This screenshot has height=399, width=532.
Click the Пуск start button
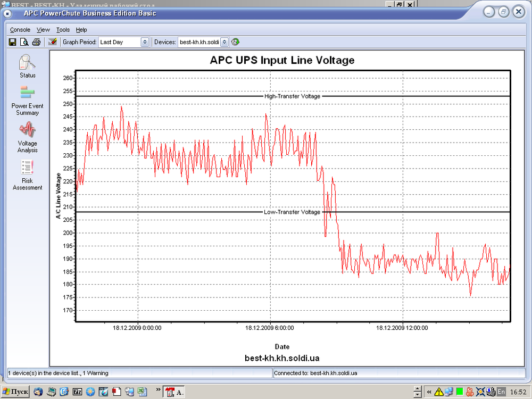[14, 392]
